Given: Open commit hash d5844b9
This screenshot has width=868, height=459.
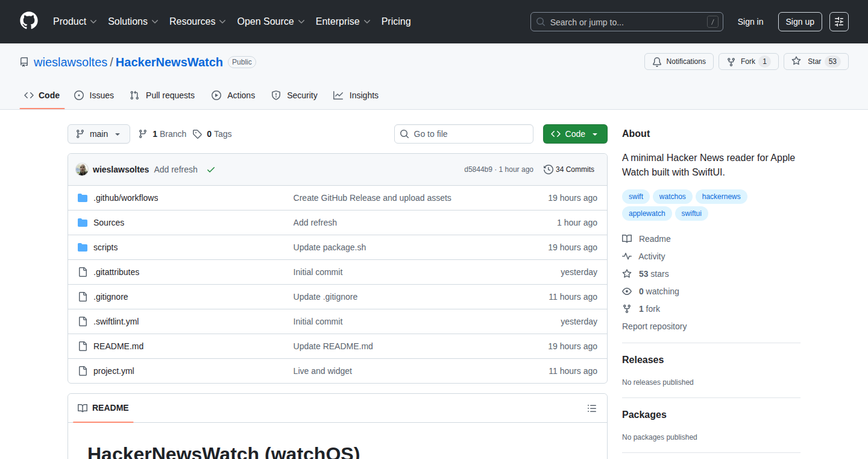Looking at the screenshot, I should point(478,169).
